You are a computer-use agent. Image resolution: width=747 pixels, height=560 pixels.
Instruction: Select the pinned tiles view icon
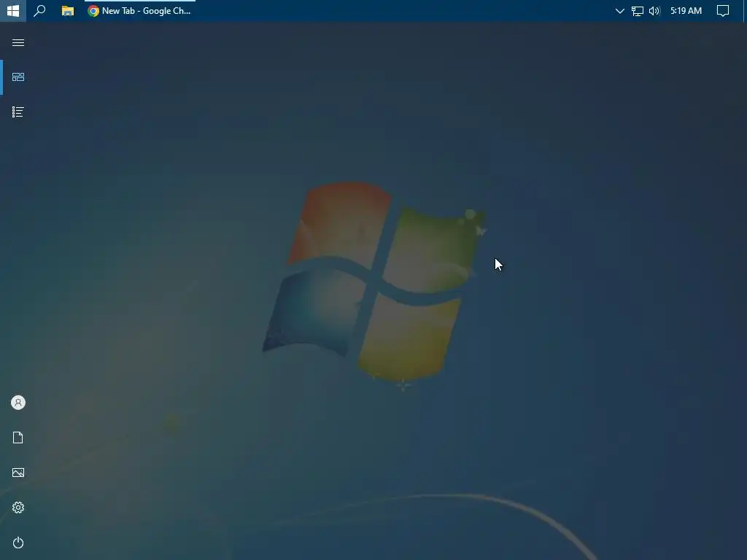[x=18, y=77]
